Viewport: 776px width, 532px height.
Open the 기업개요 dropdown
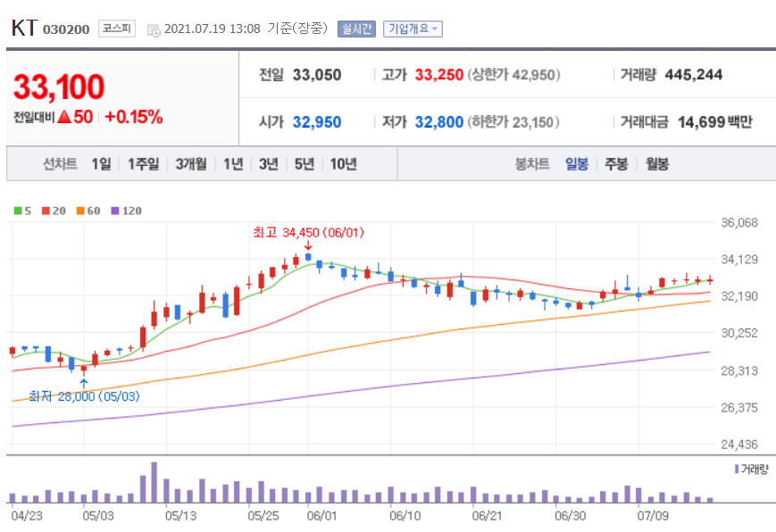[413, 29]
